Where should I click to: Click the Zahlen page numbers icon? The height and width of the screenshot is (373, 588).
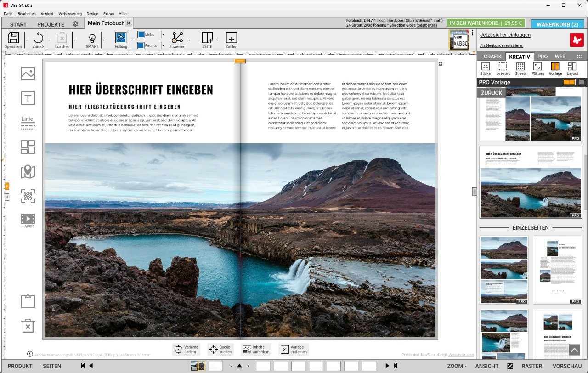232,38
